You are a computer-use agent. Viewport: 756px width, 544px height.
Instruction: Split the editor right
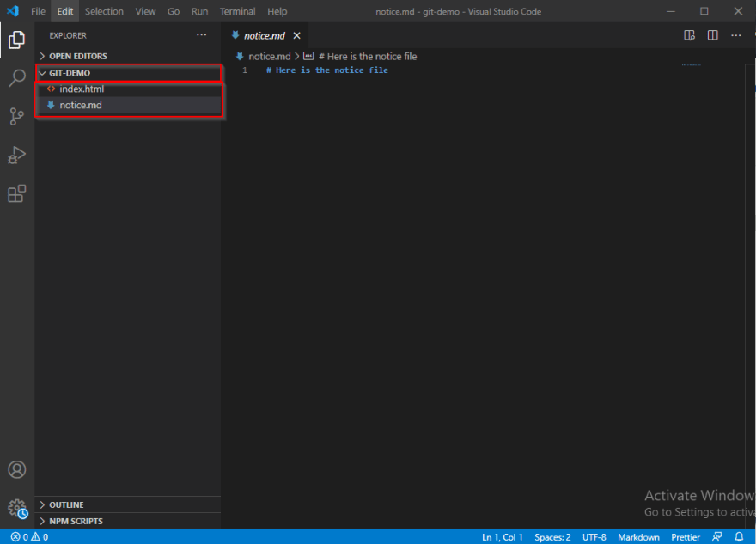[x=712, y=35]
